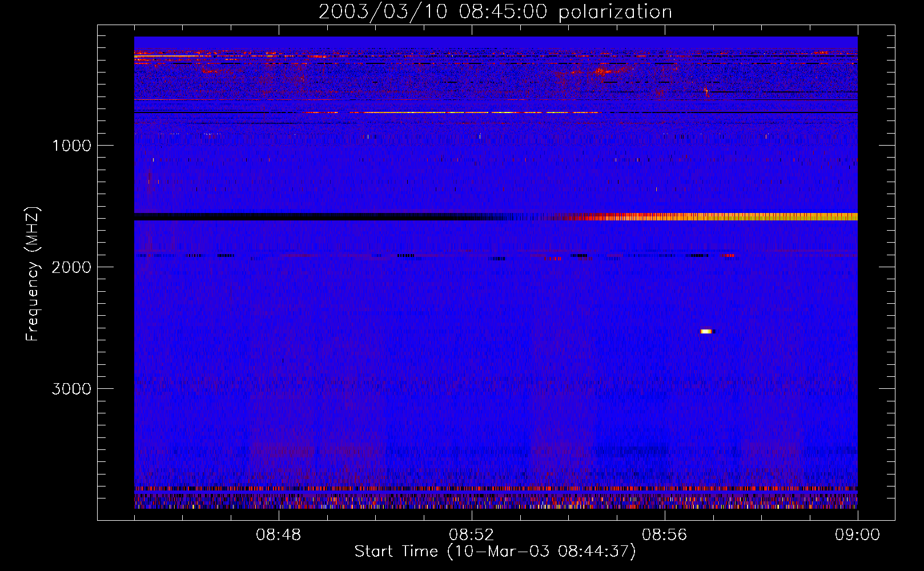The width and height of the screenshot is (924, 571).
Task: Click the 08:56 time tick label
Action: tap(665, 535)
